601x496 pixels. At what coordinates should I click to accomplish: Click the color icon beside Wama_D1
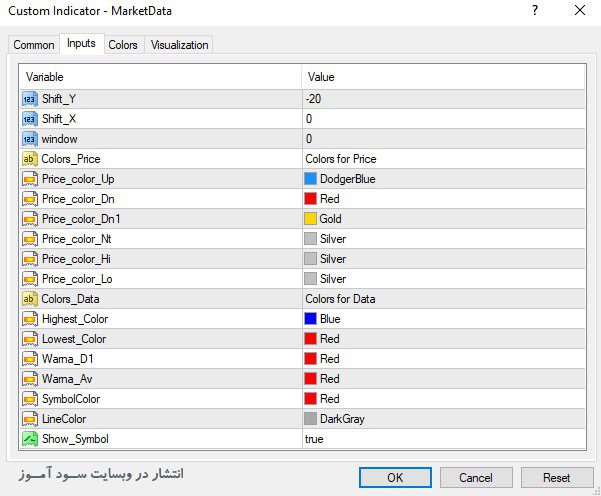pyautogui.click(x=30, y=359)
